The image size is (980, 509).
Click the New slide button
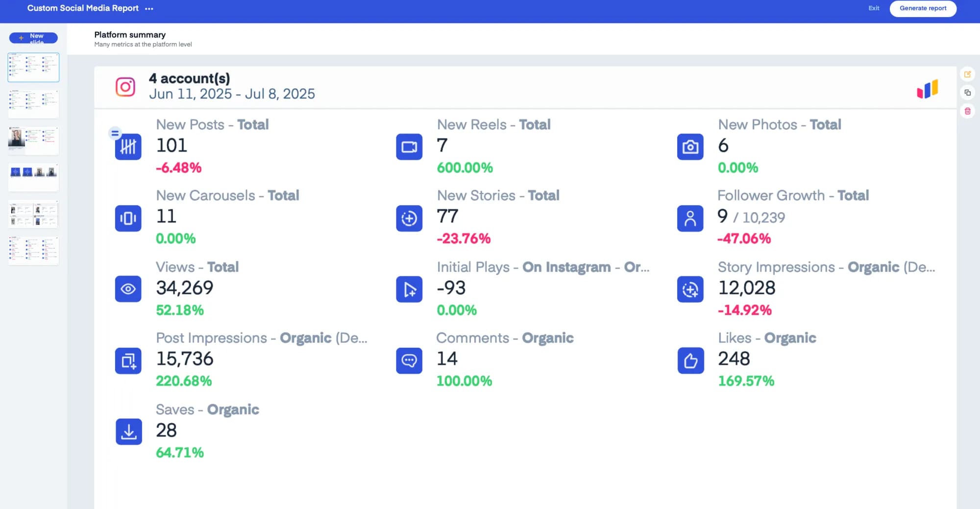[32, 38]
